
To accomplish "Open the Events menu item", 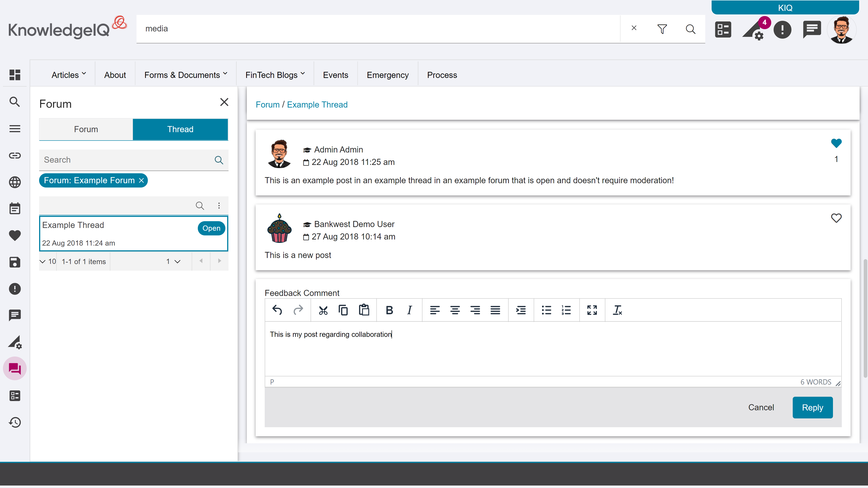I will pos(335,75).
